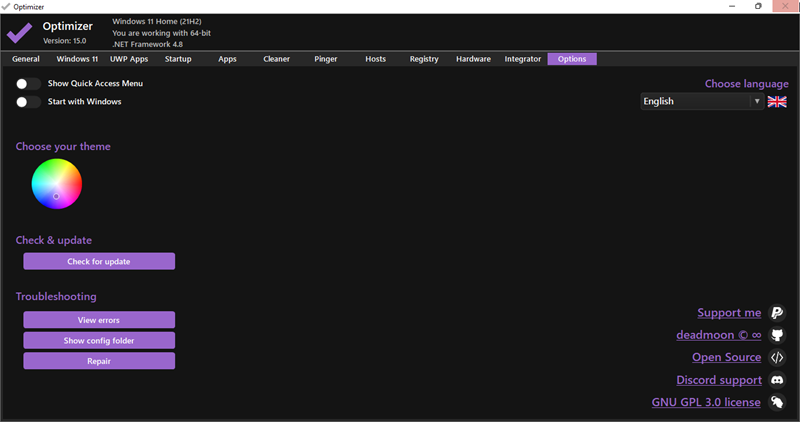Click the code brackets Open Source icon
Viewport: 800px width, 422px height.
(777, 358)
